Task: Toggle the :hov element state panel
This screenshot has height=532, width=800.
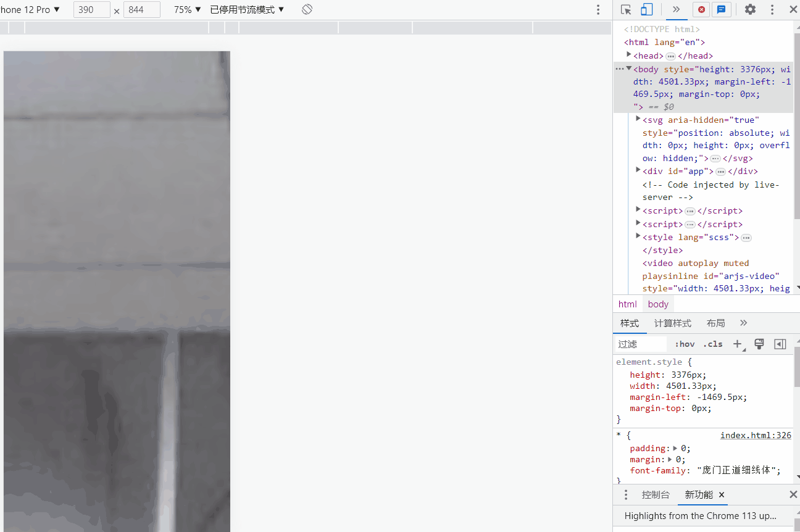Action: 685,344
